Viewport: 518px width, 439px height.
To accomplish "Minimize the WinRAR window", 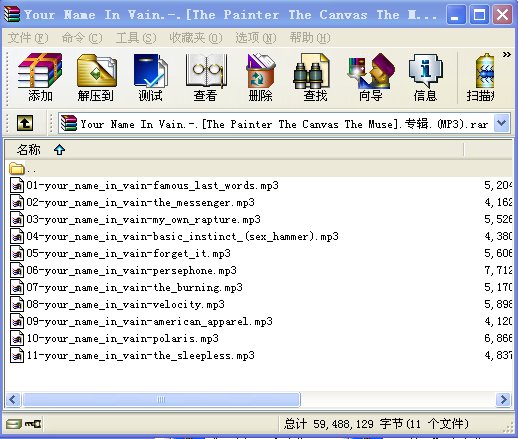I will tap(456, 15).
